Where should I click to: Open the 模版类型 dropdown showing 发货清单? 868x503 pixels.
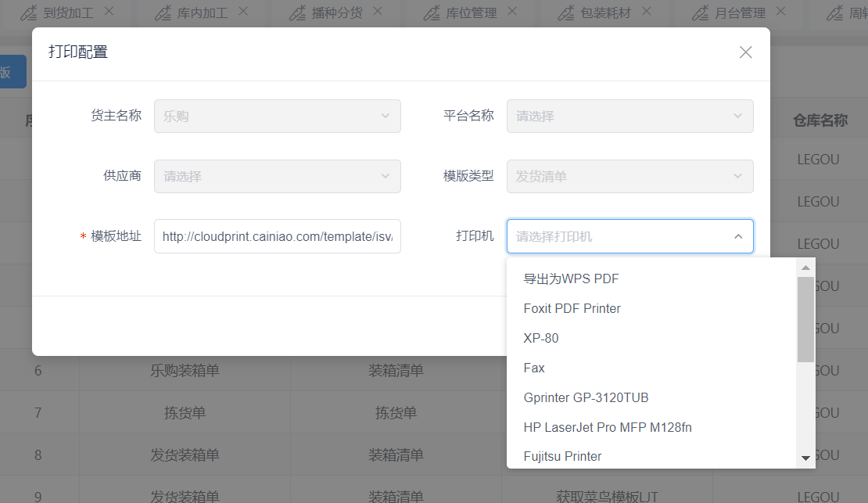(x=630, y=176)
